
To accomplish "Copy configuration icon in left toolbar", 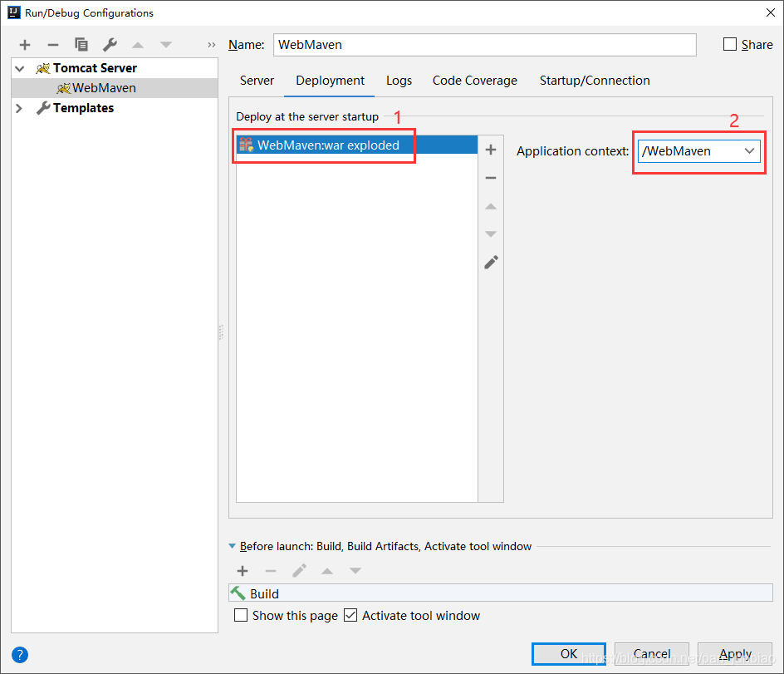I will point(81,45).
